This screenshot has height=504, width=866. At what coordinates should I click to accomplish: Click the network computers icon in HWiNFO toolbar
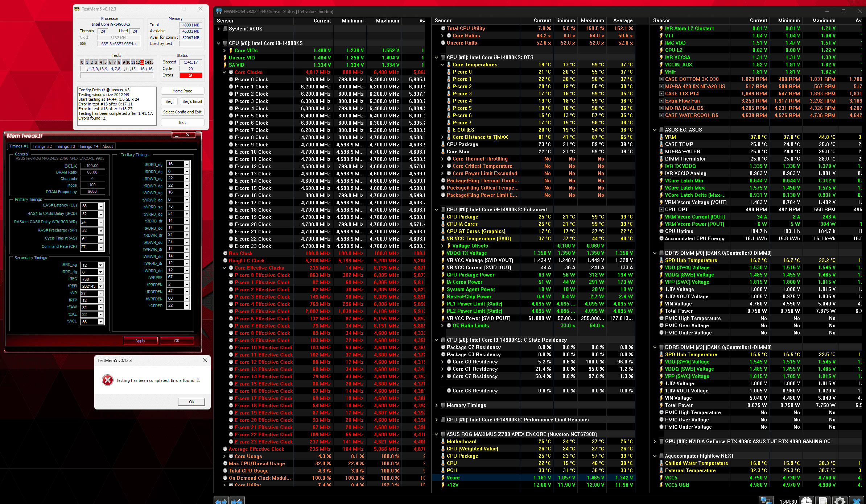click(x=766, y=500)
